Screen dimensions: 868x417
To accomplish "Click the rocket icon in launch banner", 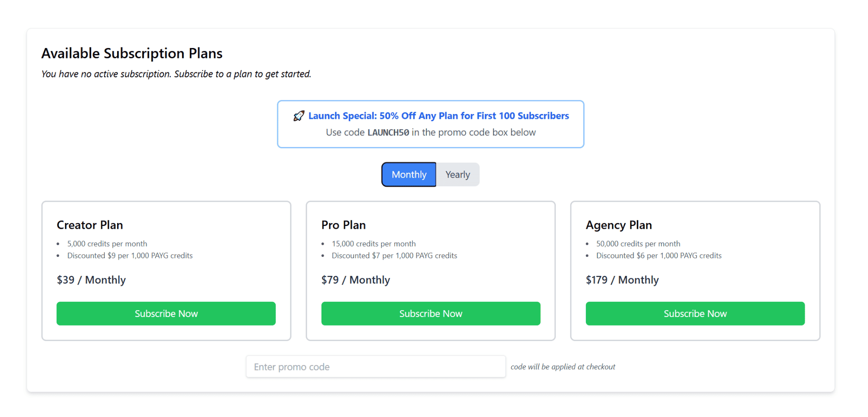I will click(x=298, y=116).
